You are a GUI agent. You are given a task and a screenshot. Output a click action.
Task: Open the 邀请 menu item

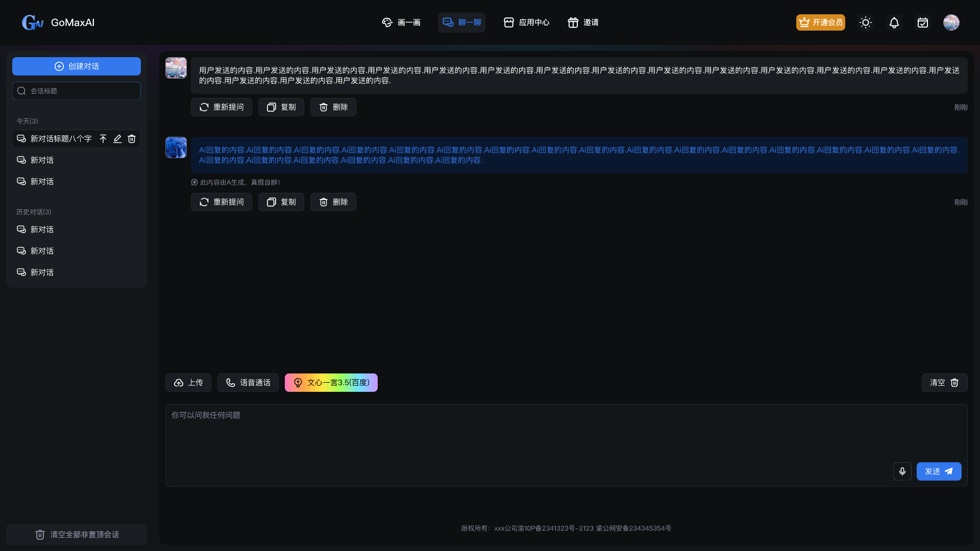point(583,22)
